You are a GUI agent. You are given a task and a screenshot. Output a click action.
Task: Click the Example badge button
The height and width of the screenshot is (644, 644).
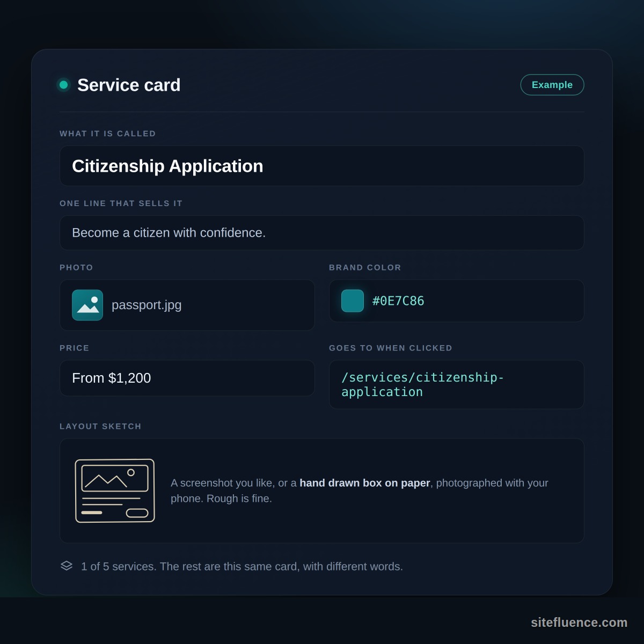coord(552,85)
